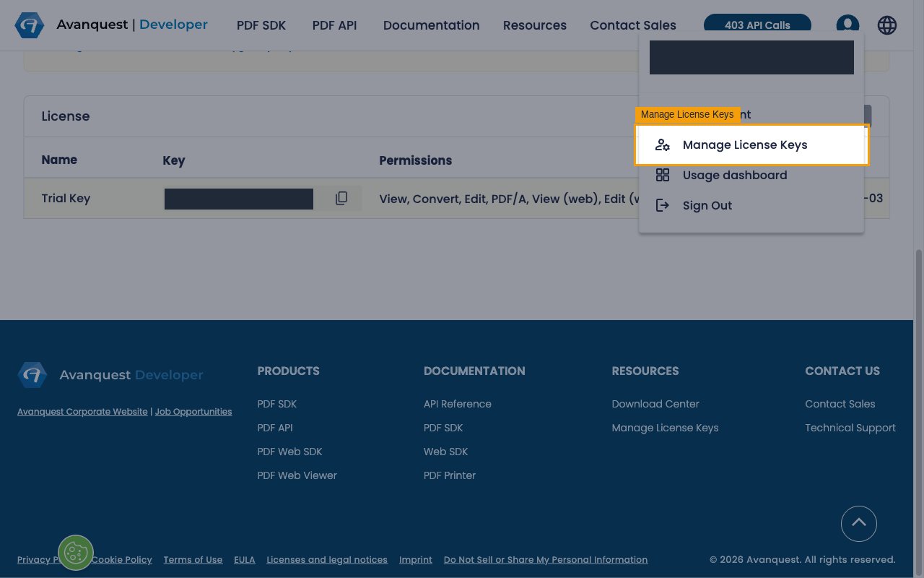The image size is (924, 578).
Task: Open footer PDF API product link
Action: [275, 428]
